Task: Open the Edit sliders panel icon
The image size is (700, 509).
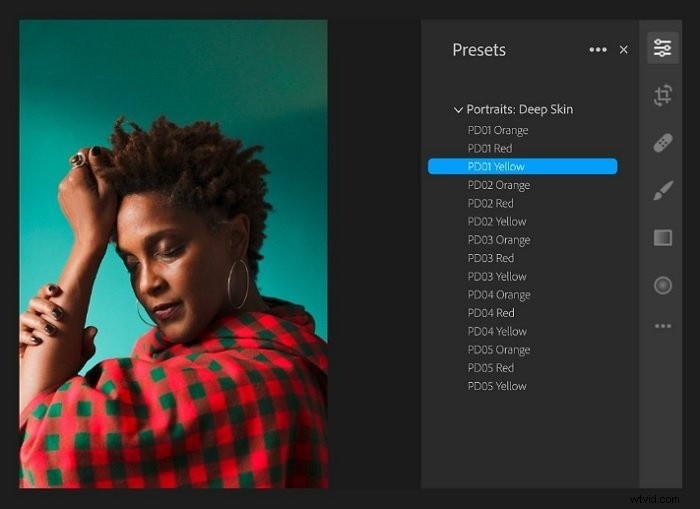Action: pyautogui.click(x=662, y=48)
